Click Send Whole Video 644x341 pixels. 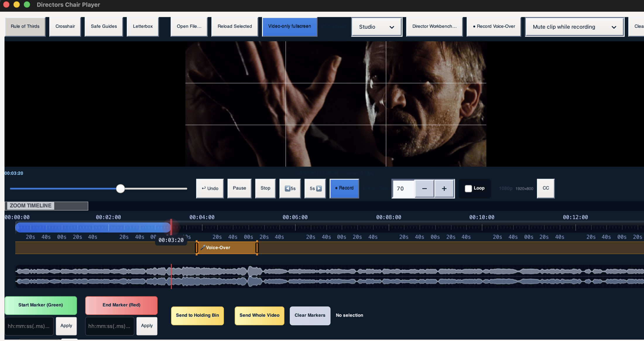(259, 316)
